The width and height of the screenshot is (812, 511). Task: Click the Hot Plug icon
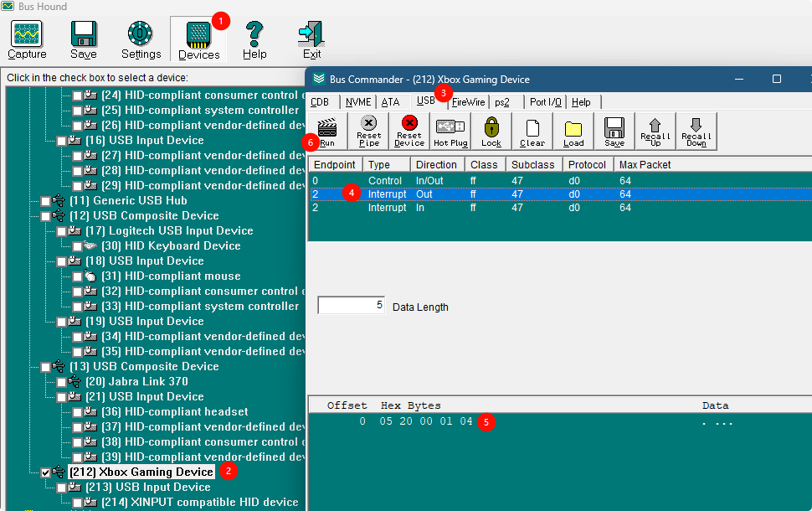(x=450, y=126)
